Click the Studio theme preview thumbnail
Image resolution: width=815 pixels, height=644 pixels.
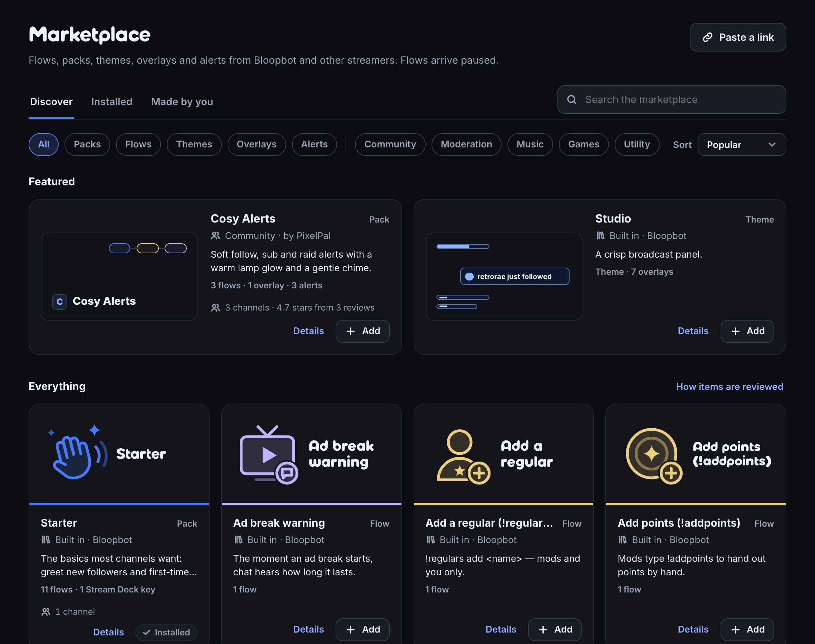click(504, 277)
